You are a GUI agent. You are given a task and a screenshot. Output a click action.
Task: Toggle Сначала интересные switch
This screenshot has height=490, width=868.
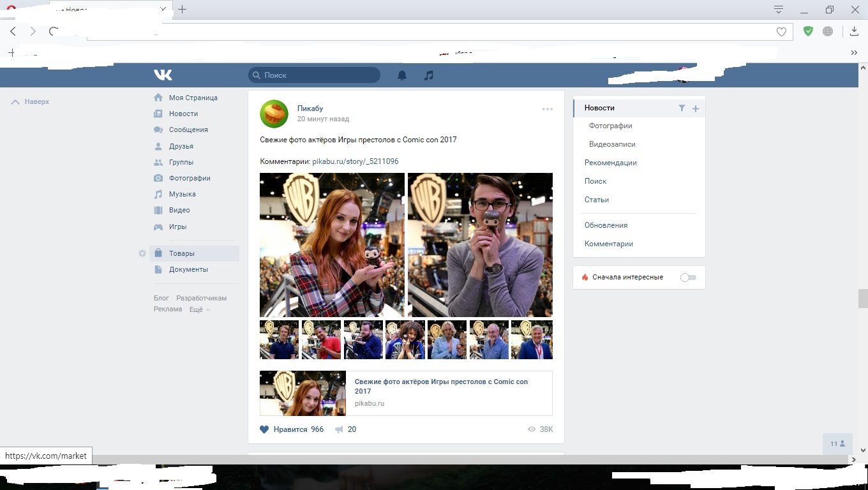(x=688, y=278)
